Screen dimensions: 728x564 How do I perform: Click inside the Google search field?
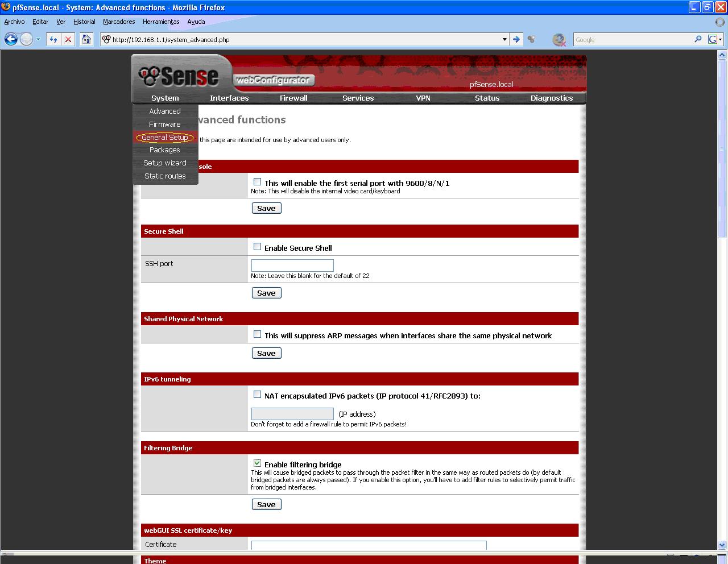(632, 39)
